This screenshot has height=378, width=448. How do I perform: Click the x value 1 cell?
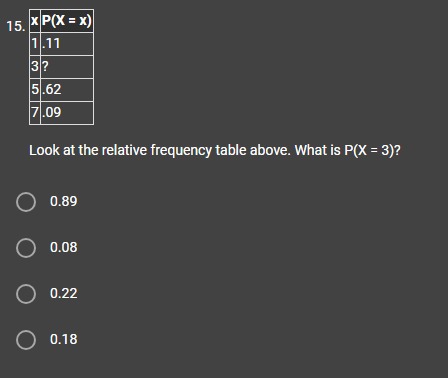point(35,44)
